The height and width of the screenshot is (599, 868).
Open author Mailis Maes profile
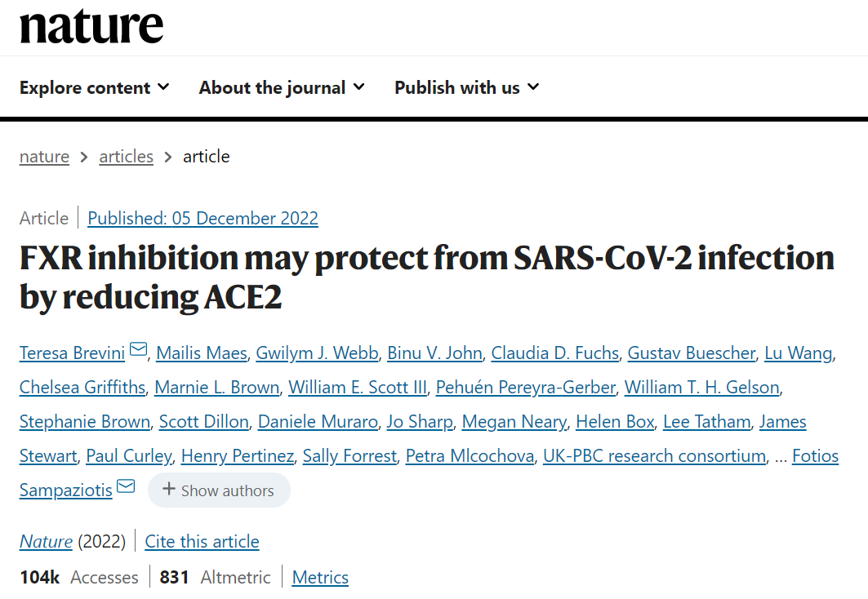tap(202, 353)
